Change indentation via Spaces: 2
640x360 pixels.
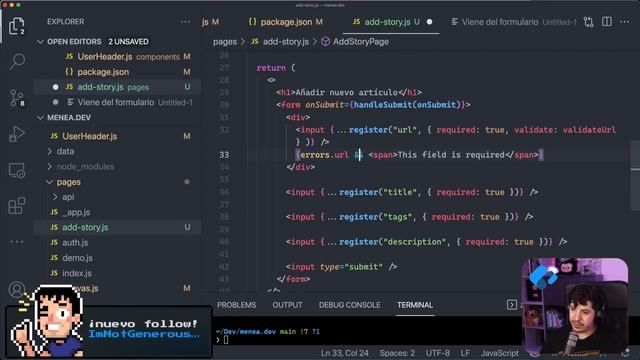pyautogui.click(x=397, y=353)
